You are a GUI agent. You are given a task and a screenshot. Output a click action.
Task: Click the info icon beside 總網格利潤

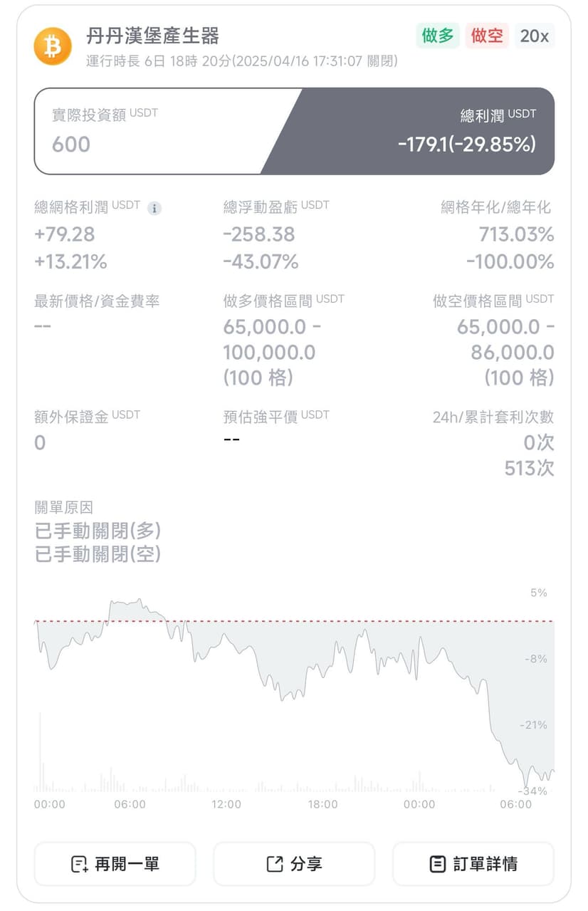[x=154, y=208]
